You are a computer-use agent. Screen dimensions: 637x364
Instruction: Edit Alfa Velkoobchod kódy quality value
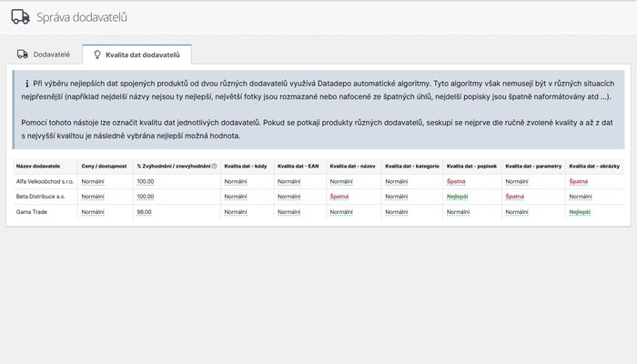pos(236,182)
